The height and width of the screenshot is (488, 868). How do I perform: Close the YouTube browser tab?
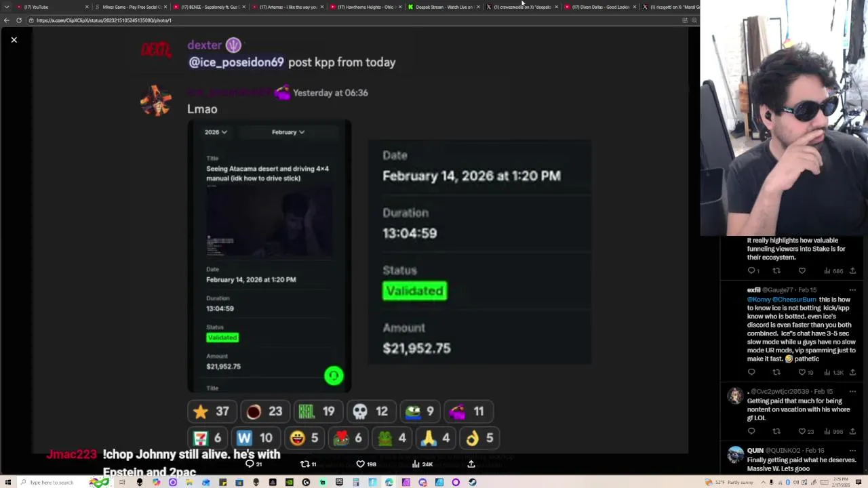(x=87, y=7)
